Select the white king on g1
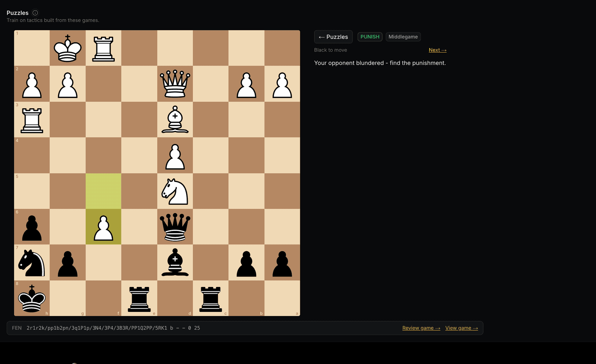The width and height of the screenshot is (596, 364). (x=68, y=48)
